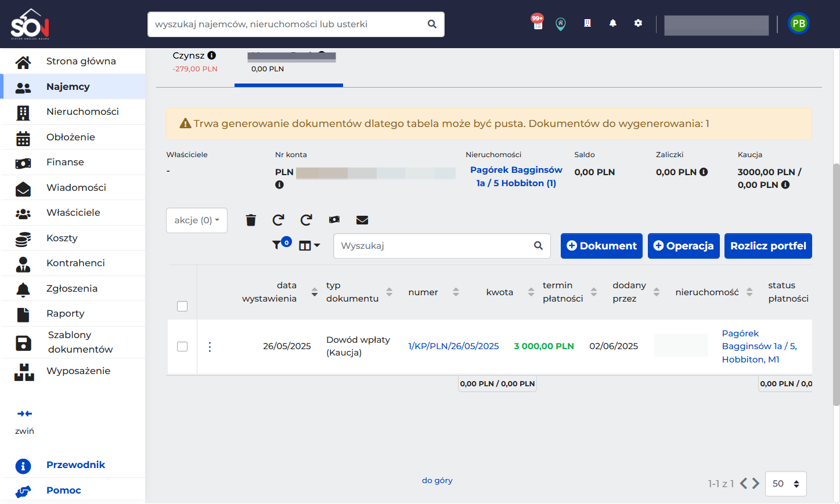Sort the table by termin płatności
Screen dimensions: 840x504
(x=594, y=292)
